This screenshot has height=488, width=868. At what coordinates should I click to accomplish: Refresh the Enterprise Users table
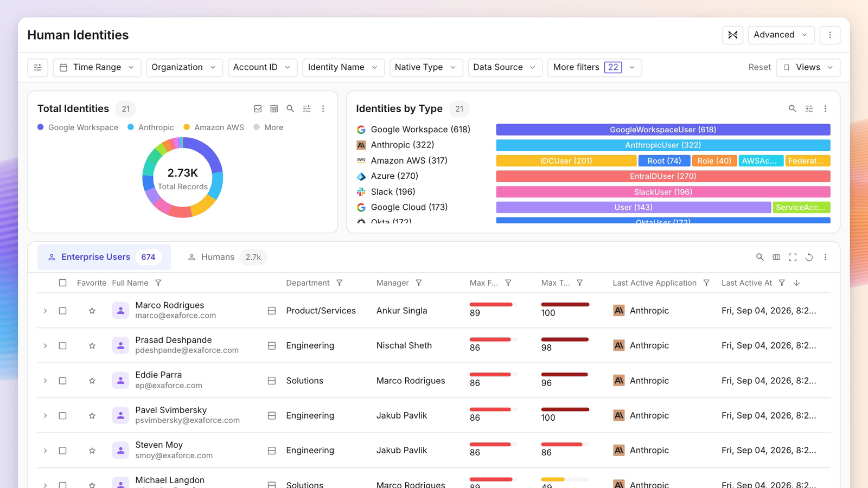(x=809, y=257)
